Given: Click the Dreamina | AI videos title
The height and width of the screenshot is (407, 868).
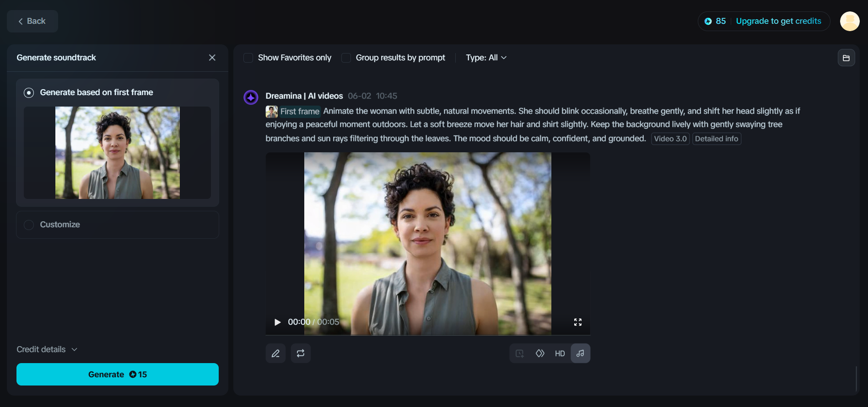Looking at the screenshot, I should coord(304,96).
